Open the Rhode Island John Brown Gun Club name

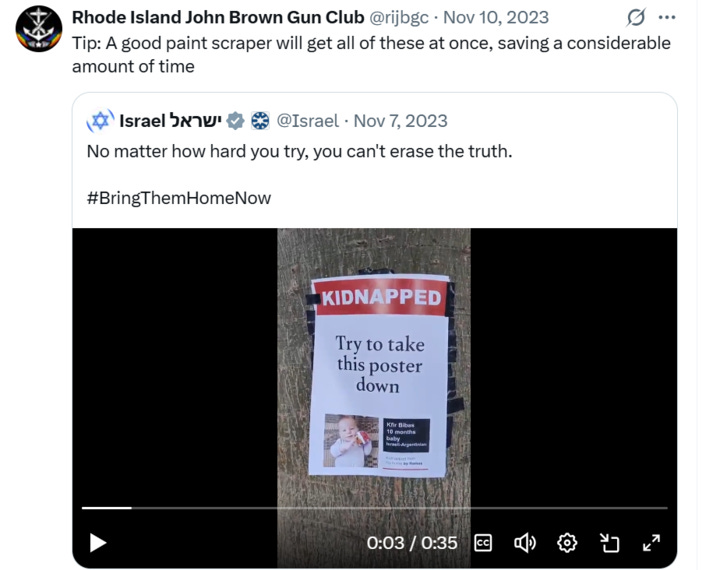click(218, 17)
